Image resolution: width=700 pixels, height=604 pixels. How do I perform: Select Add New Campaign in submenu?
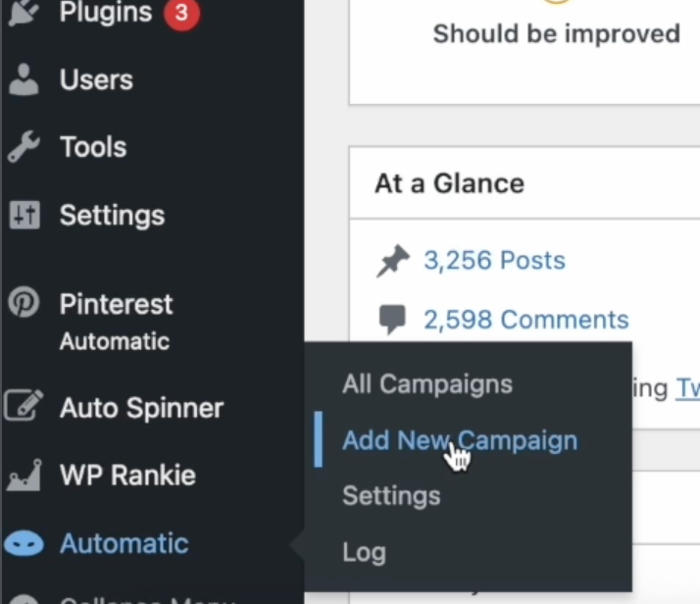[459, 440]
